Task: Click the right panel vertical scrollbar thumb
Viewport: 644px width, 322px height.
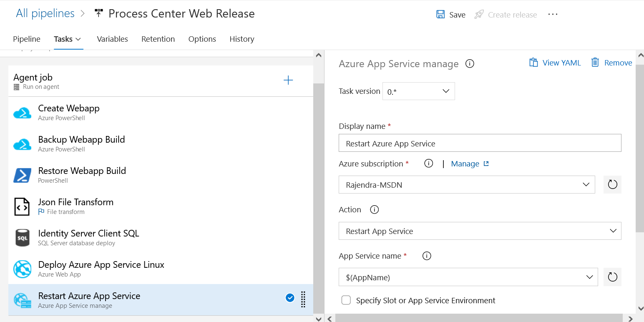Action: [640, 148]
